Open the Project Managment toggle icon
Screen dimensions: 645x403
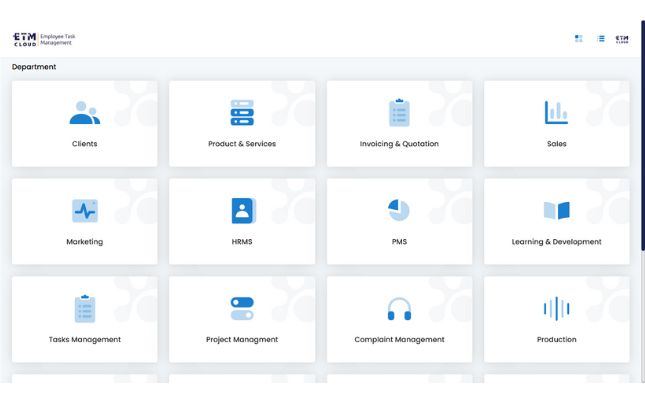coord(242,308)
